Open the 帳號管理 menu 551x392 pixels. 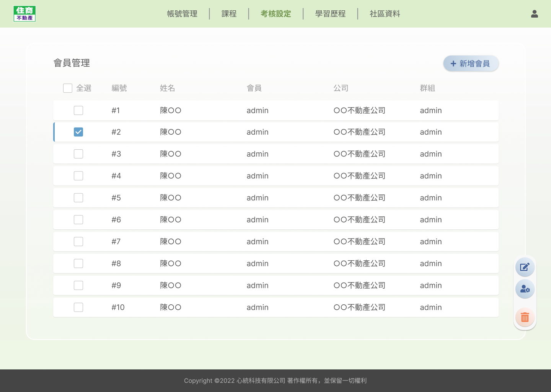pos(182,14)
